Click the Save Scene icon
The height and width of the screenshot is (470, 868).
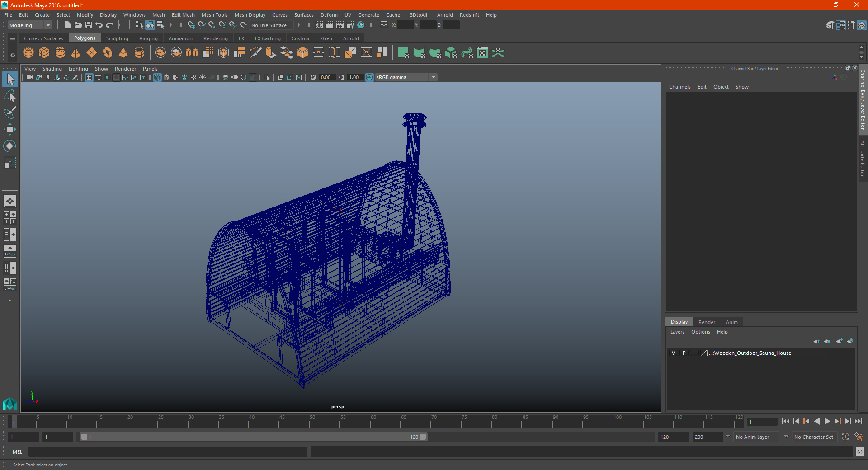pyautogui.click(x=89, y=25)
